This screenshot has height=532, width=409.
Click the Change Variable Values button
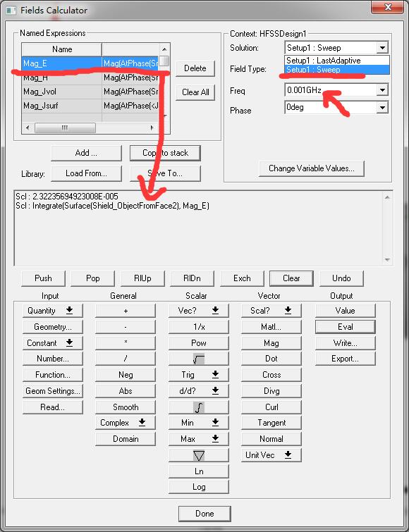pyautogui.click(x=311, y=168)
